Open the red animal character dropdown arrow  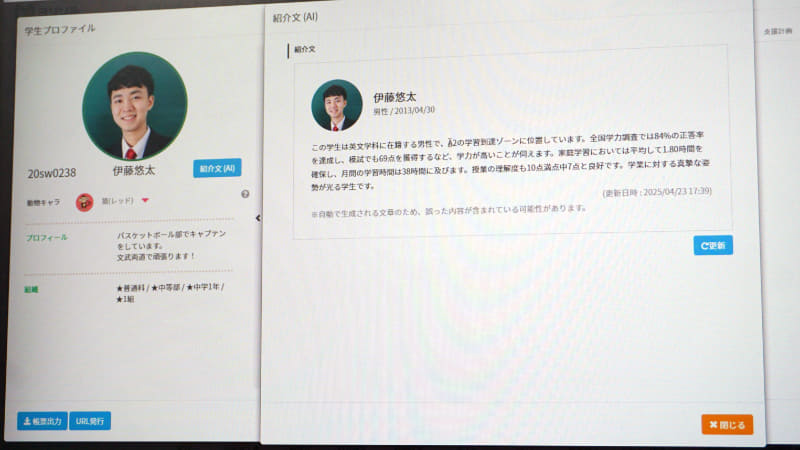tap(145, 201)
